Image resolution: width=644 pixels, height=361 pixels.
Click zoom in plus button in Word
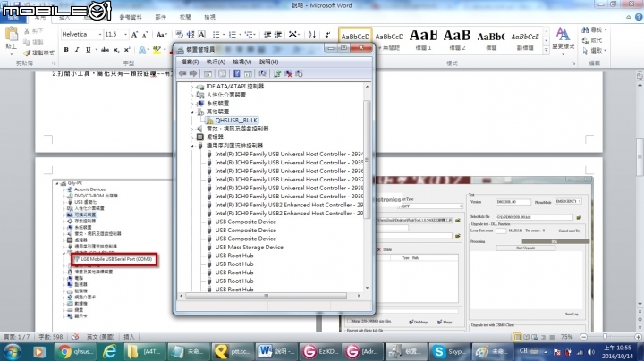coord(638,337)
